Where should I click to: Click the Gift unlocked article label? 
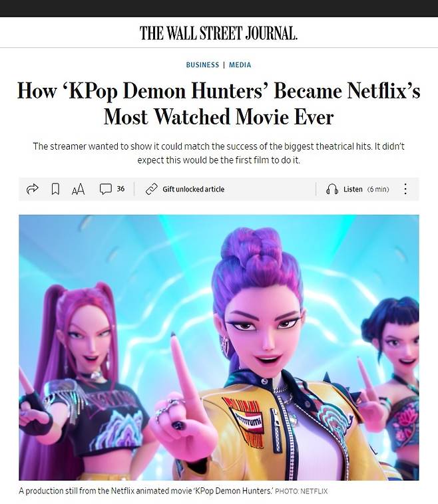click(194, 189)
